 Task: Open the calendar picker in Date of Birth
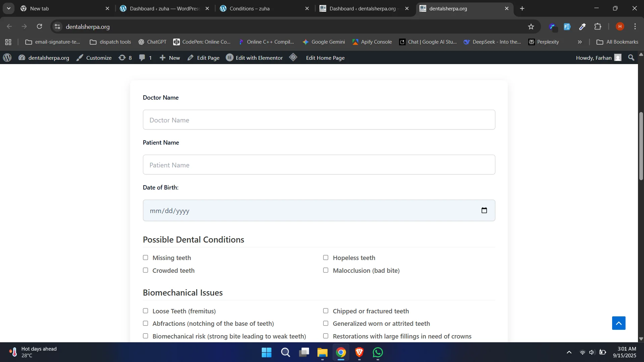point(484,210)
